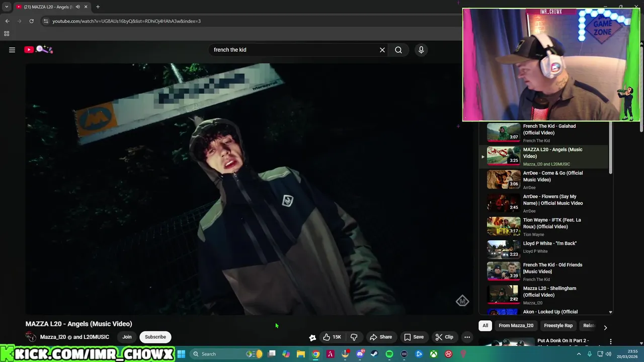Image resolution: width=644 pixels, height=362 pixels.
Task: Save the video to a playlist
Action: pos(414,337)
